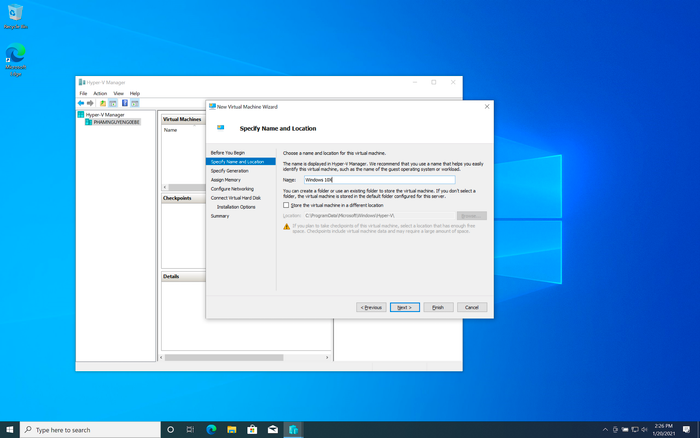The height and width of the screenshot is (438, 700).
Task: Click the blue Help toolbar icon
Action: click(125, 103)
